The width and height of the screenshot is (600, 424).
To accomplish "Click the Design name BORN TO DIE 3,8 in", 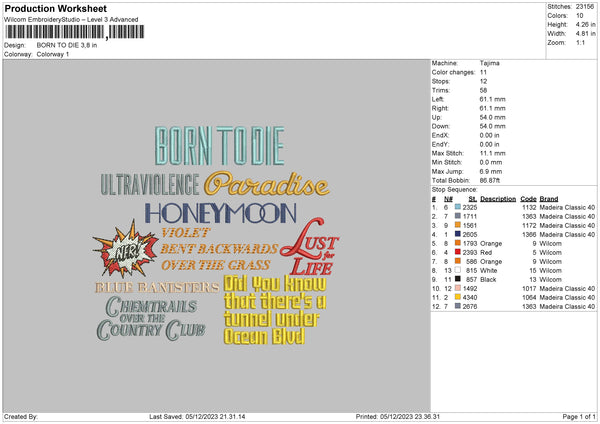I will click(67, 45).
